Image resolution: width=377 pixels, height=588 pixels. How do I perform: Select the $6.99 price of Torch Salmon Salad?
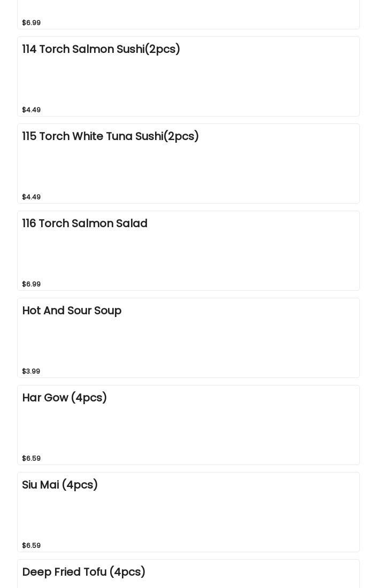click(x=31, y=284)
